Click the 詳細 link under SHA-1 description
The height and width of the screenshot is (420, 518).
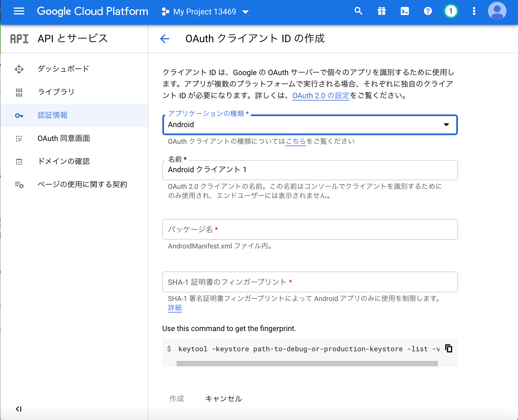click(x=175, y=308)
